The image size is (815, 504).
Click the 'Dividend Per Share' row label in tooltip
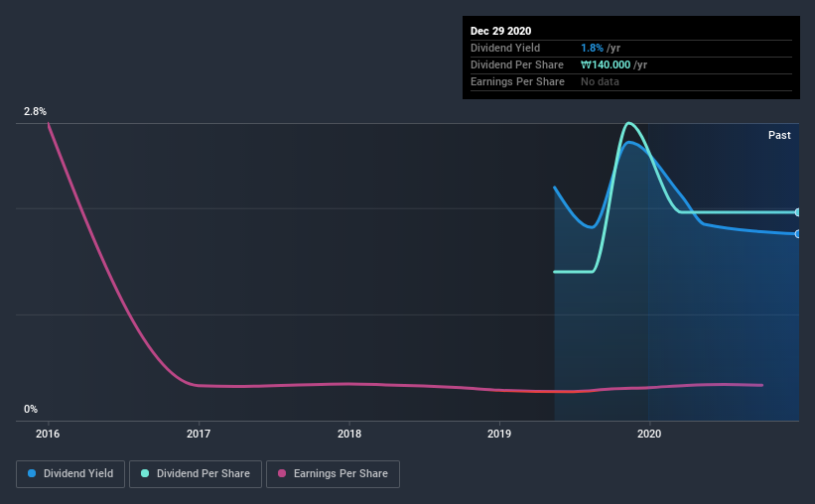click(517, 64)
